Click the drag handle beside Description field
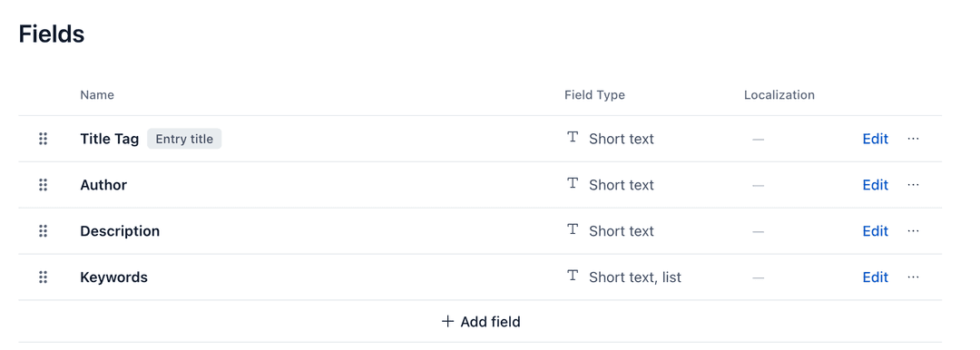This screenshot has width=980, height=350. tap(44, 231)
